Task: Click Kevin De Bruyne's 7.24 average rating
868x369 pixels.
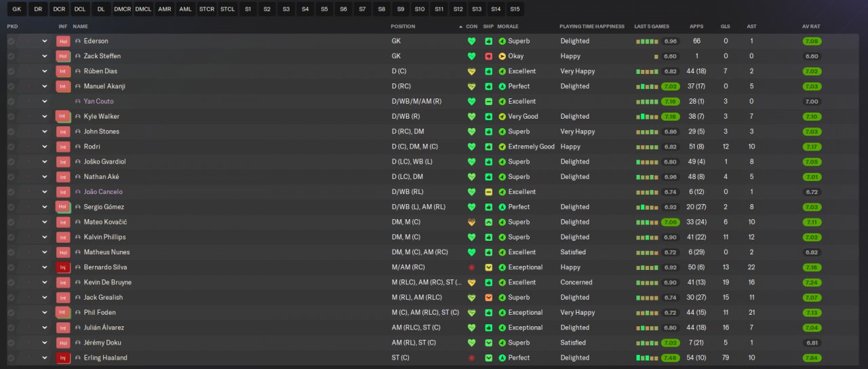Action: [812, 282]
